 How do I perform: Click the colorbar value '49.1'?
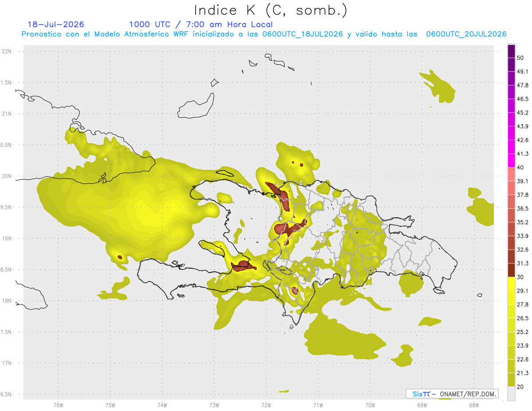click(523, 72)
